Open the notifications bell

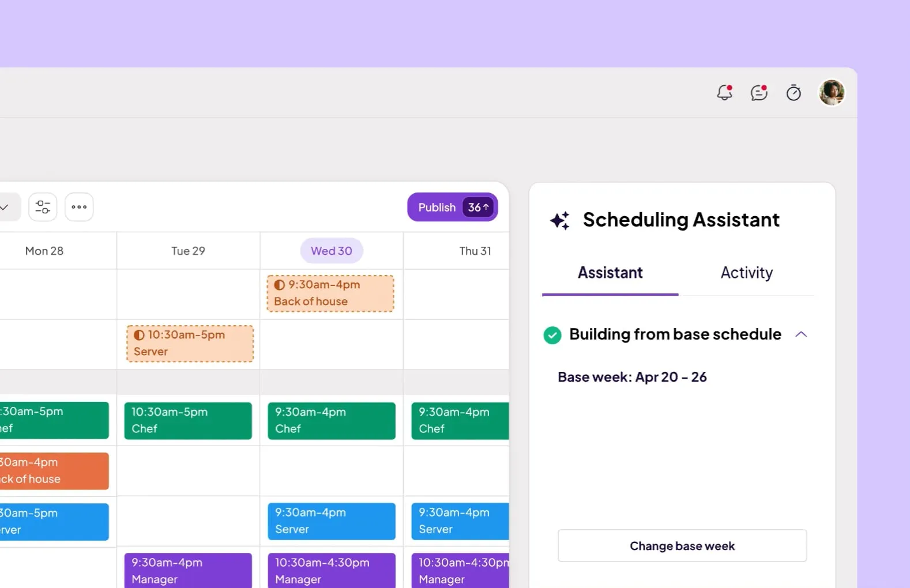pos(724,92)
